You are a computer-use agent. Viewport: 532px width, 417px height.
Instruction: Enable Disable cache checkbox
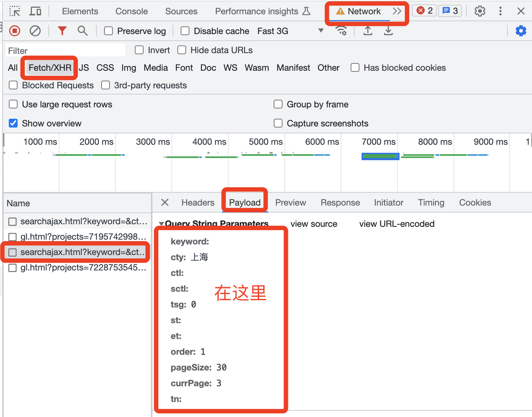click(x=185, y=31)
